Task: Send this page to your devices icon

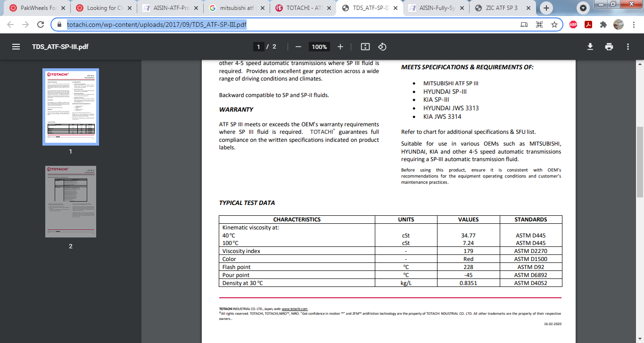Action: coord(524,24)
